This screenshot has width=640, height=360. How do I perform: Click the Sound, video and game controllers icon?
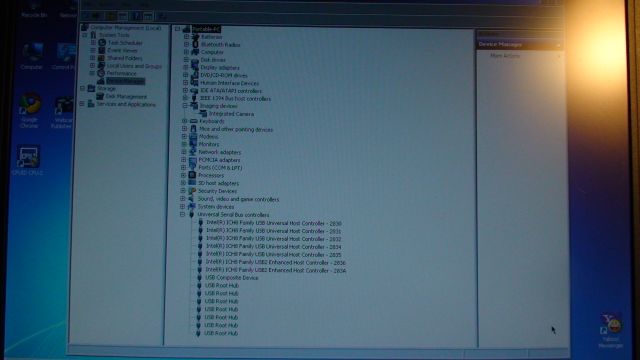(x=192, y=199)
